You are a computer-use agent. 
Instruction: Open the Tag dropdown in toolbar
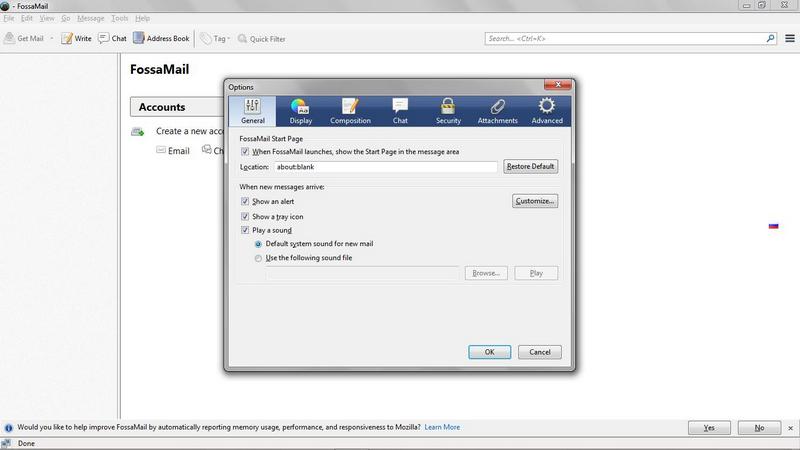215,38
